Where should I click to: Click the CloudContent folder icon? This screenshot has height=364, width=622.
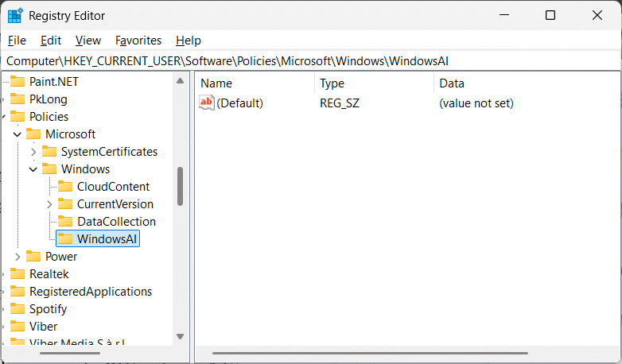click(x=65, y=186)
